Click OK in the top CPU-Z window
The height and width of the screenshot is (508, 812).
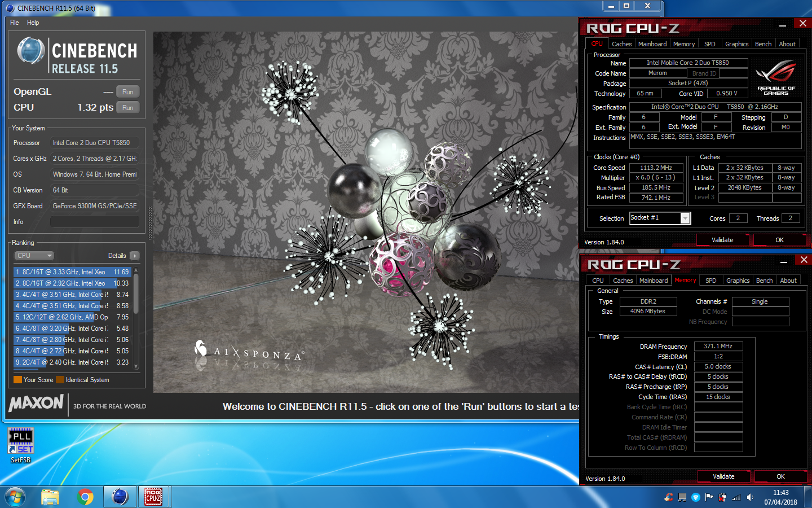(x=779, y=240)
